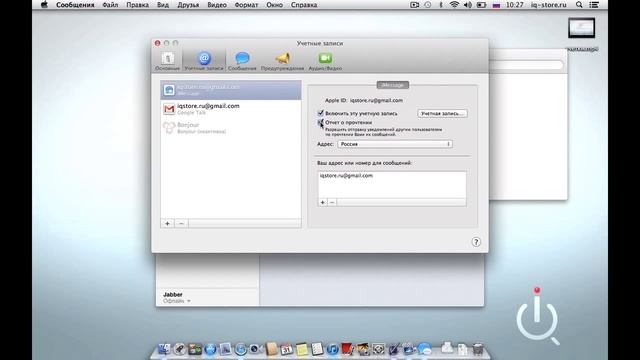Viewport: 640px width, 360px height.
Task: Open the Файл menu
Action: 110,5
